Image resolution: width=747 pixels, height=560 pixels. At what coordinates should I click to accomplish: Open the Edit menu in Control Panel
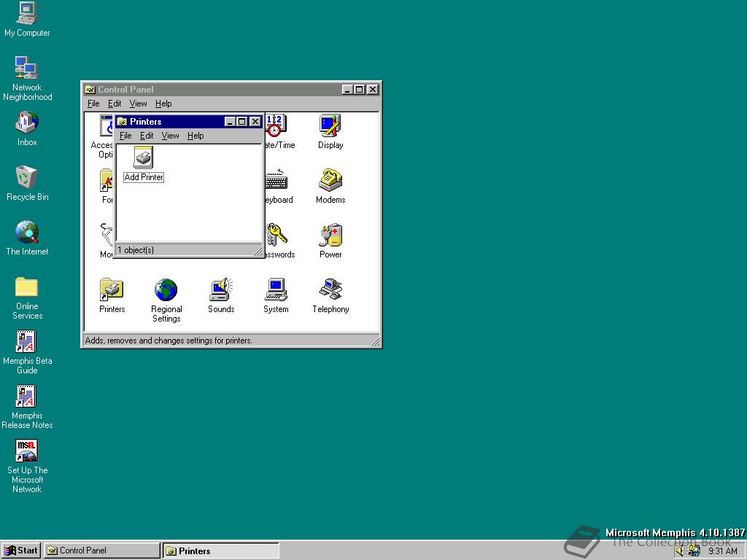pyautogui.click(x=115, y=104)
